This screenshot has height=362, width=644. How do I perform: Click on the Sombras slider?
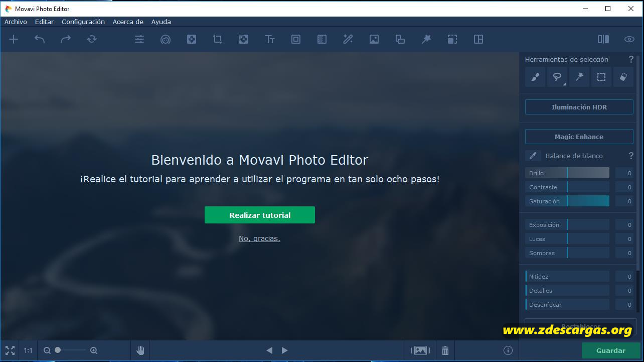coord(567,253)
